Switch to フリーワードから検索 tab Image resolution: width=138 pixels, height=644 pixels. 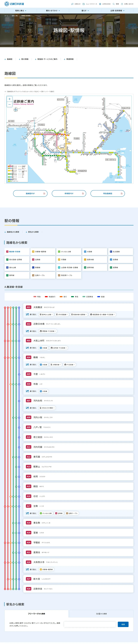[x=36, y=614]
